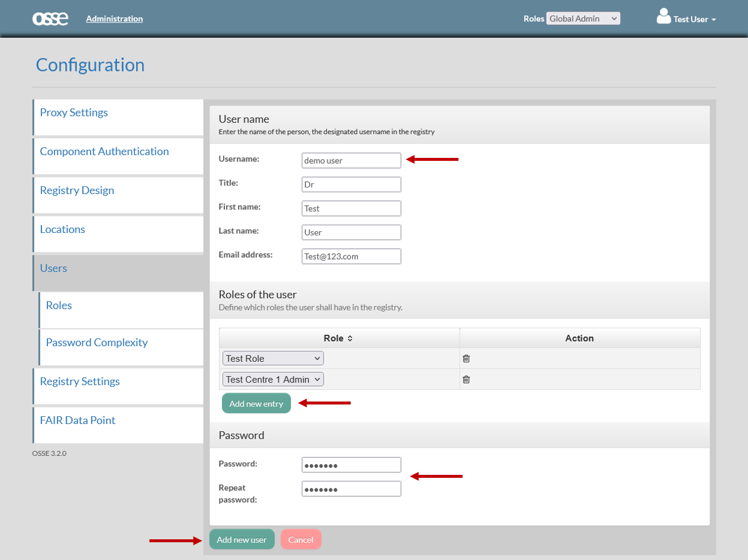Open the Roles sub-item
The image size is (748, 560).
coord(121,310)
